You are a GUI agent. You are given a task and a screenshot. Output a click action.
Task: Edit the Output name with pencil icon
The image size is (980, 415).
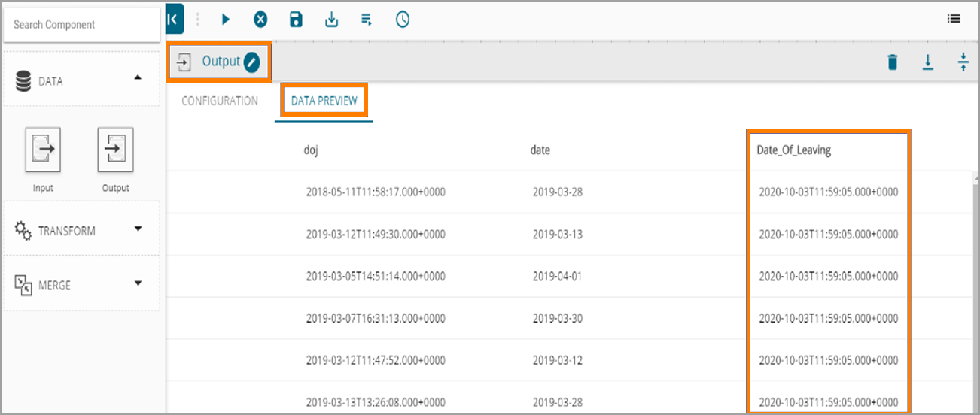click(x=252, y=62)
